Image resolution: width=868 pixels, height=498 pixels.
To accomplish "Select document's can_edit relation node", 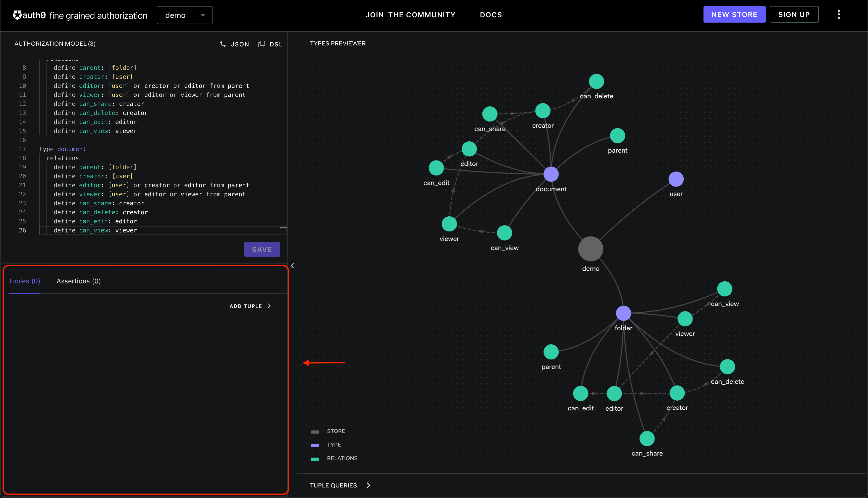I will 436,168.
